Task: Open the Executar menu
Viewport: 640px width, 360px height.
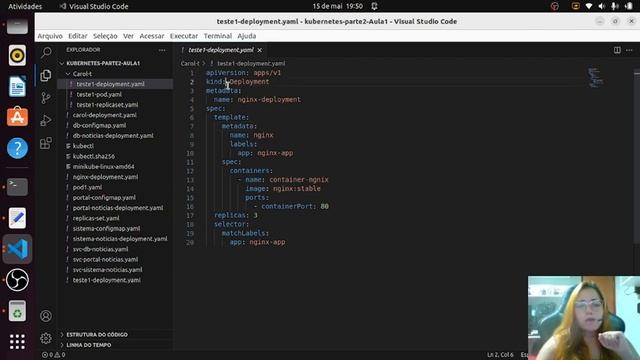Action: click(184, 36)
